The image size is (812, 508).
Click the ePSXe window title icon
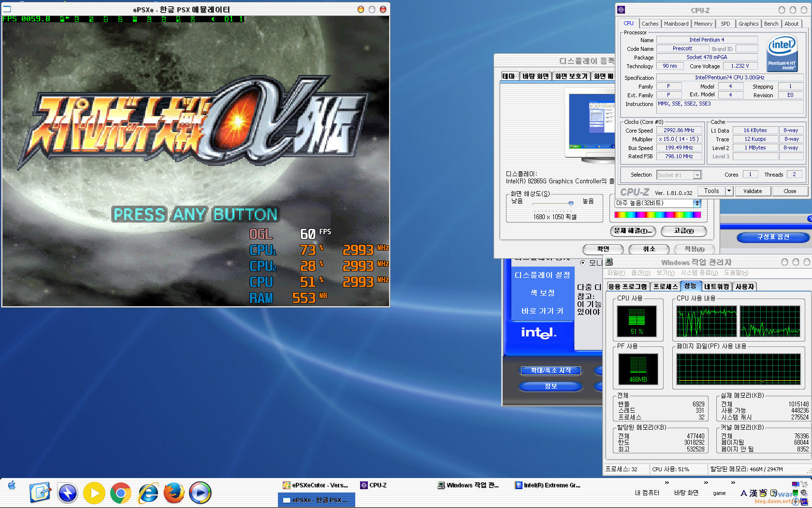pyautogui.click(x=7, y=9)
